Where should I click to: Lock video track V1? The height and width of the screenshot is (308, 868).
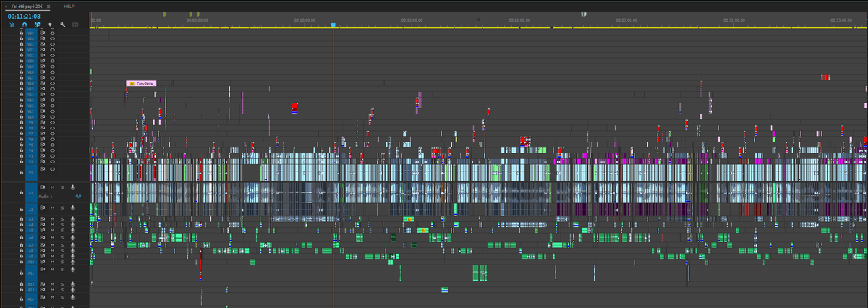[x=22, y=173]
